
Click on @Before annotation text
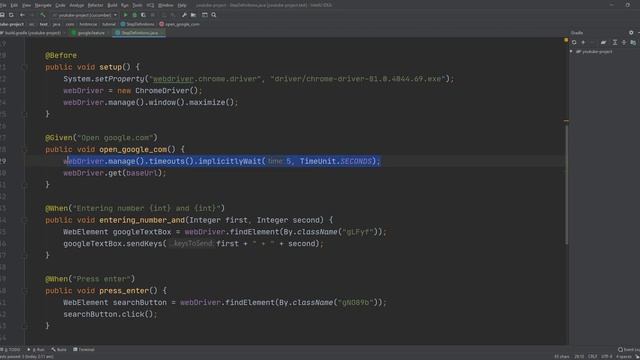coord(61,55)
